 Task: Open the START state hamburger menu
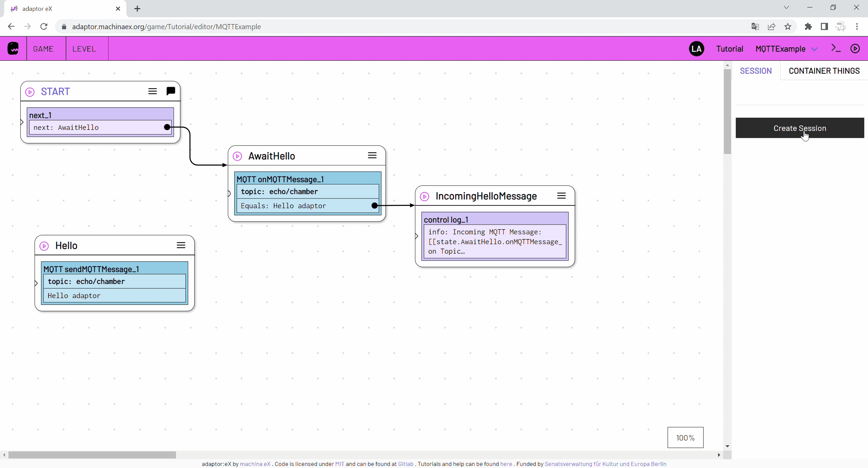point(153,91)
